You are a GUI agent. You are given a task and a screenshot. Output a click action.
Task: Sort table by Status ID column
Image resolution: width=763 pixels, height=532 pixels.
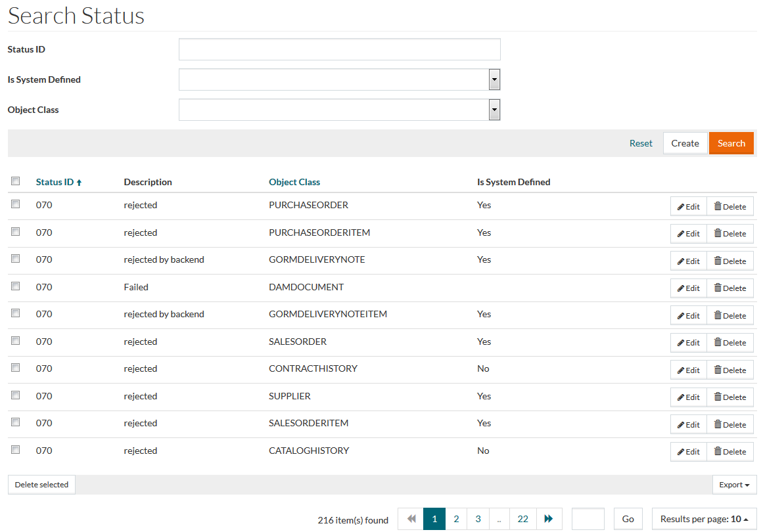(55, 182)
